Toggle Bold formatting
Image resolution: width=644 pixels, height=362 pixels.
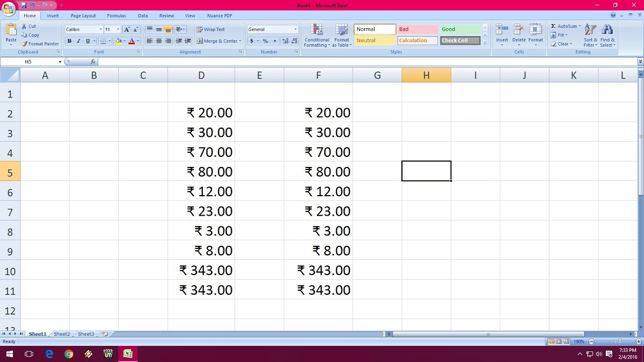(69, 41)
